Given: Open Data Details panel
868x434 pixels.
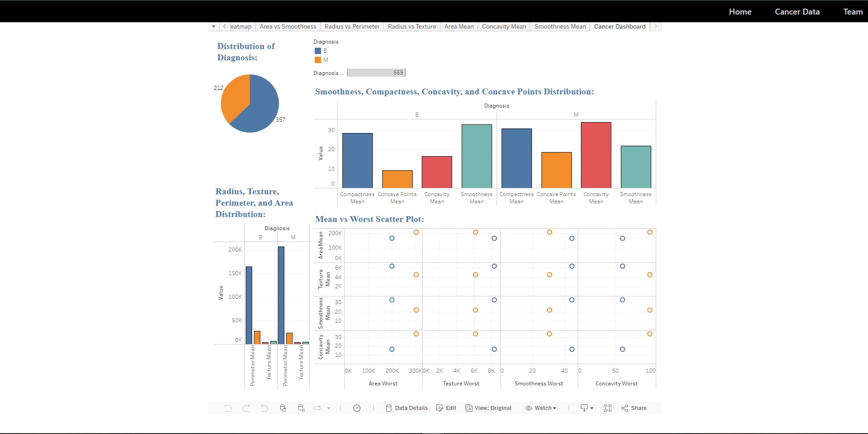Looking at the screenshot, I should [407, 408].
